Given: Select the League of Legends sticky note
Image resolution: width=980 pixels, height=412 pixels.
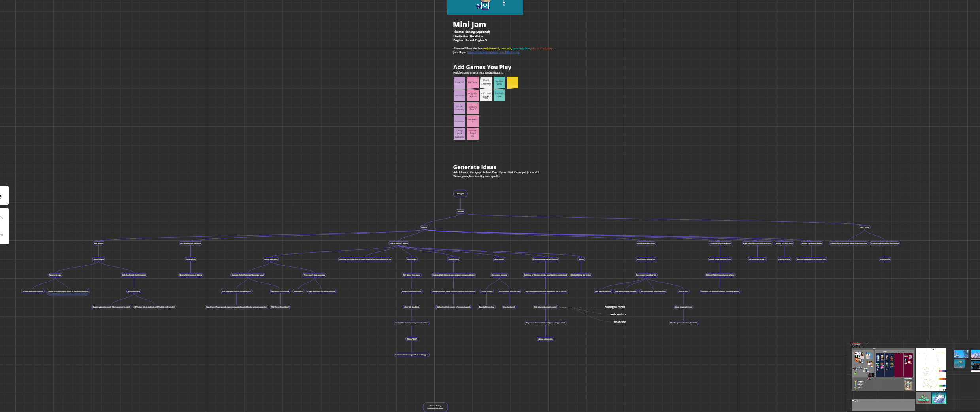Looking at the screenshot, I should point(473,95).
